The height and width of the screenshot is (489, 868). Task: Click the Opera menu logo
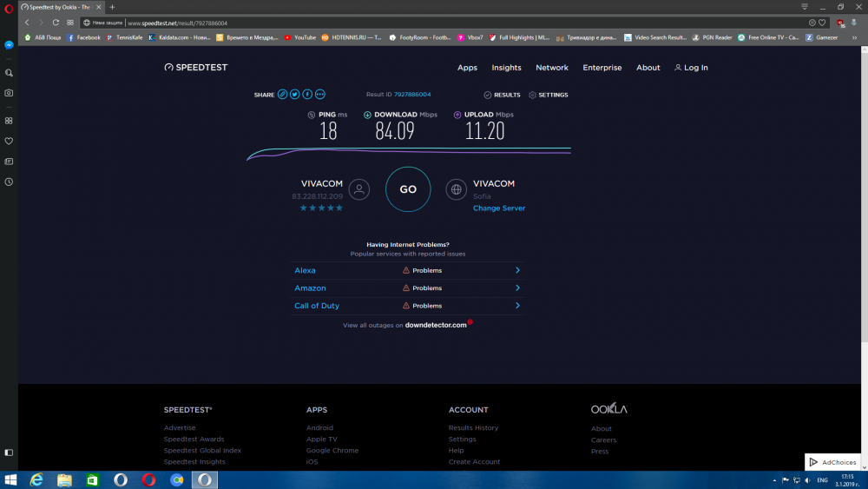[x=9, y=8]
